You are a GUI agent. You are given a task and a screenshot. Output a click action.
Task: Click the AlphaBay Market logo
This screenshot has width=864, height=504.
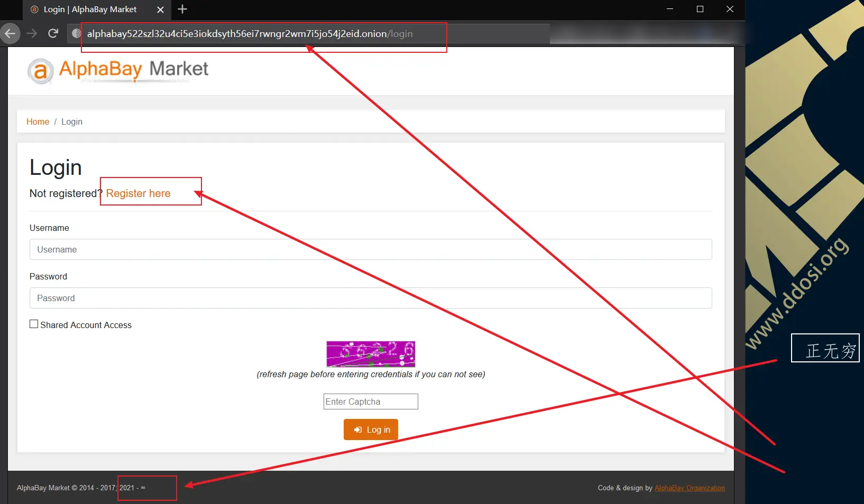[118, 70]
